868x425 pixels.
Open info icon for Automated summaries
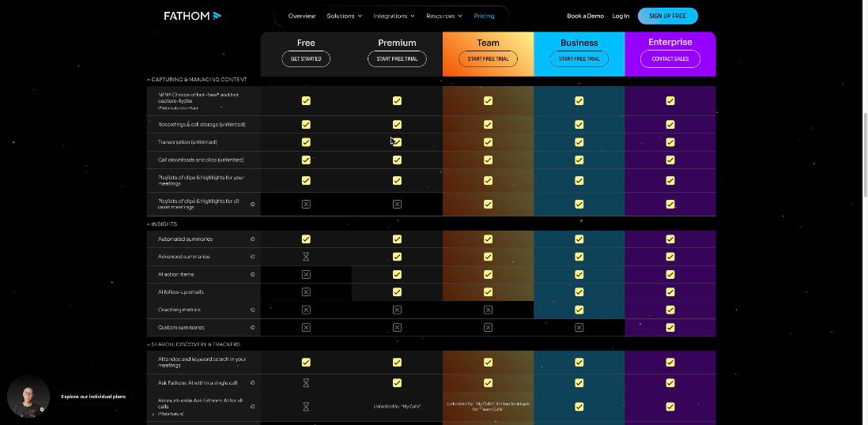point(252,239)
